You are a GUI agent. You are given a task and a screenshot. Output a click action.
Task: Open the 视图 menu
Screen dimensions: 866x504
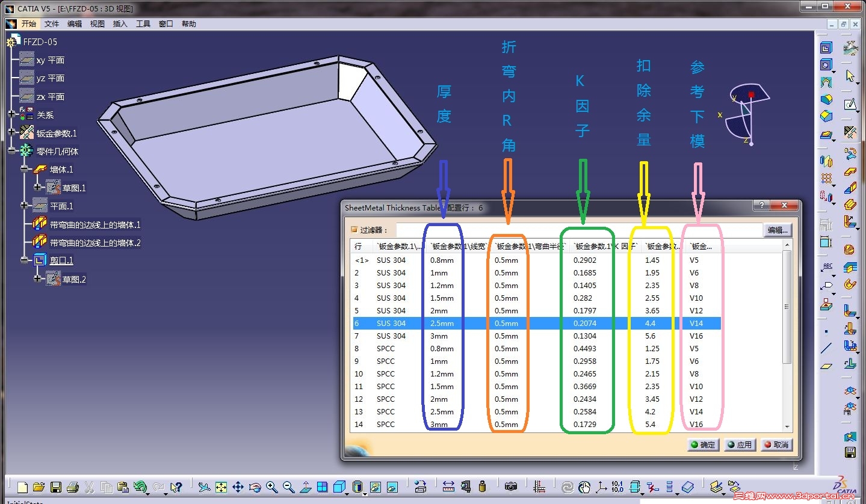coord(97,24)
